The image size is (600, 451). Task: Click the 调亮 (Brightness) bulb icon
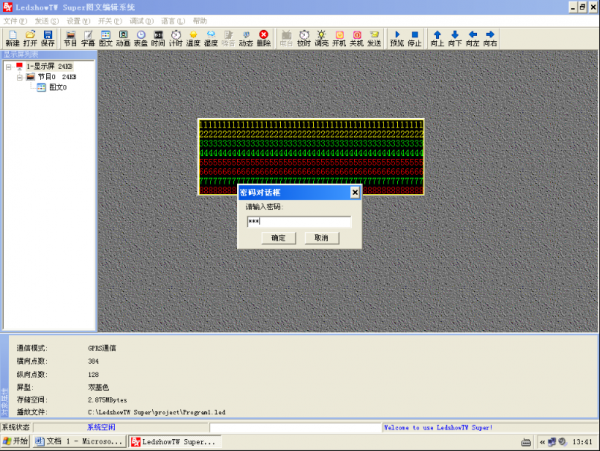tap(321, 38)
